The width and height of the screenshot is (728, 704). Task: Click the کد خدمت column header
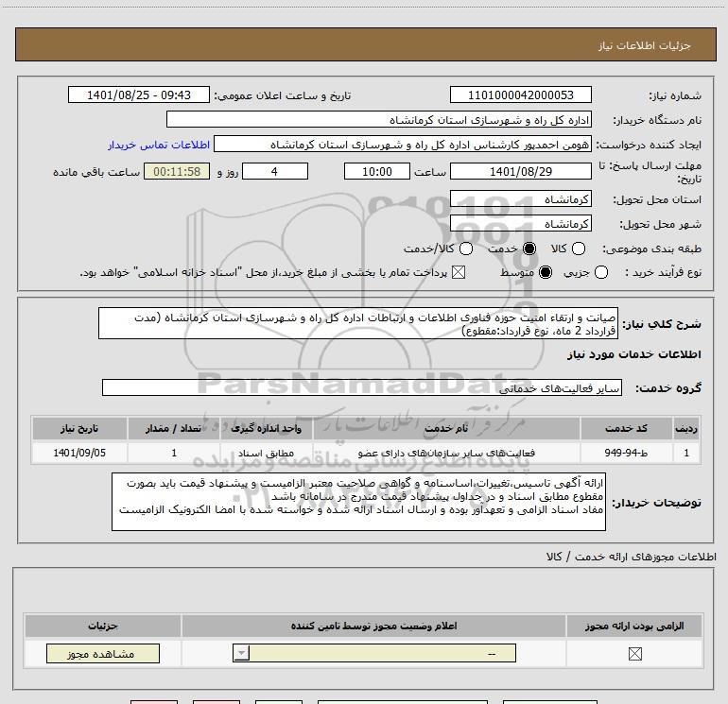[626, 428]
